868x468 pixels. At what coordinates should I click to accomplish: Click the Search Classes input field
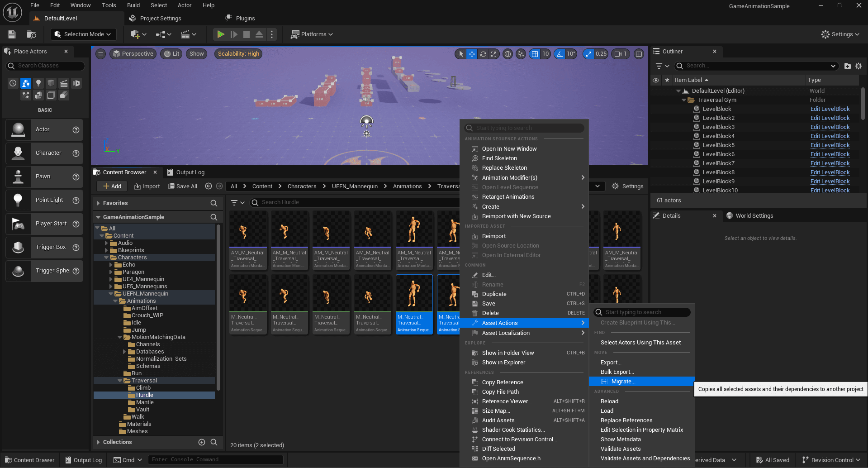(45, 66)
